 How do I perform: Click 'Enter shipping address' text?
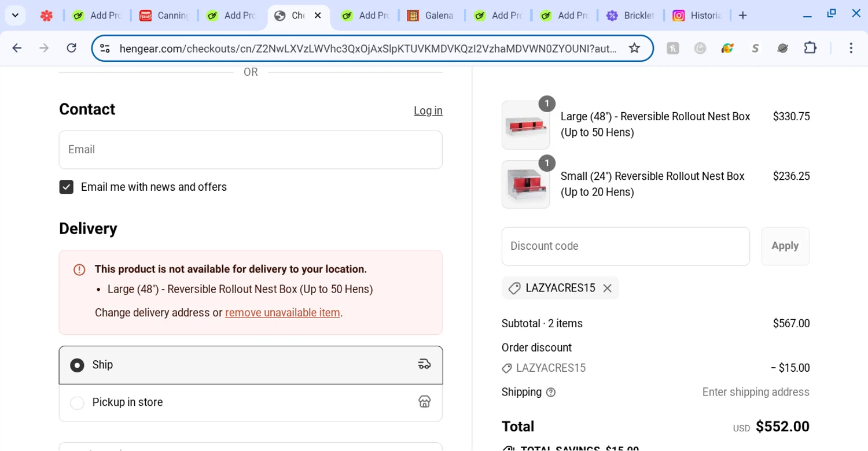(x=756, y=393)
